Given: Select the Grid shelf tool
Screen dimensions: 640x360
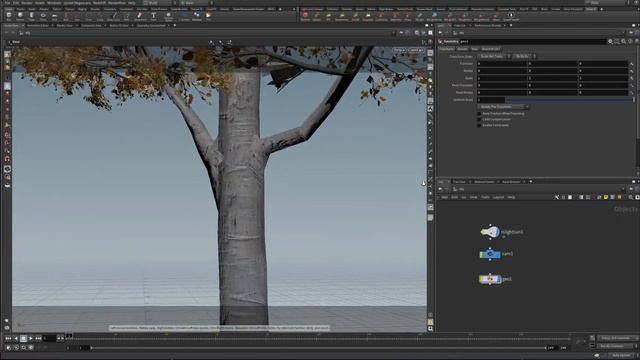Looking at the screenshot, I should (x=54, y=16).
